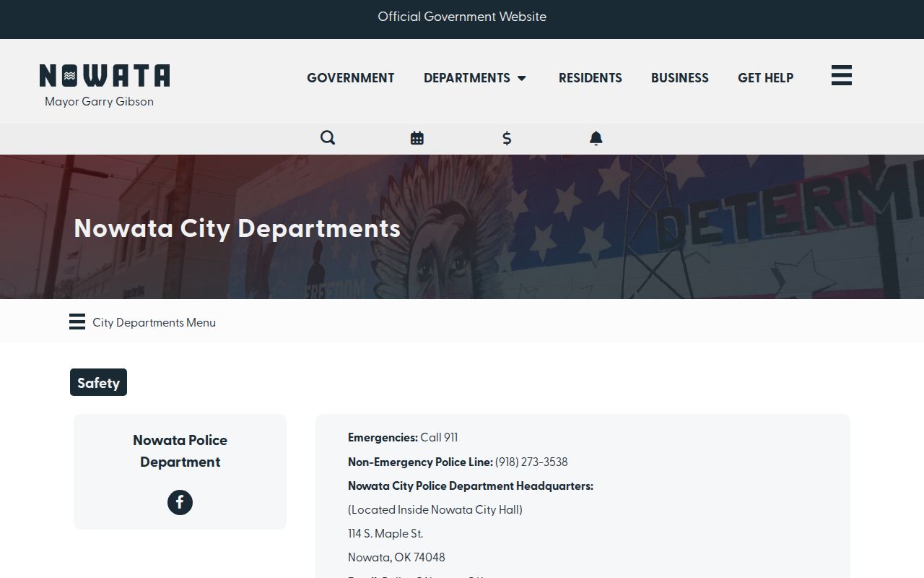
Task: Open the notifications bell icon
Action: click(x=596, y=138)
